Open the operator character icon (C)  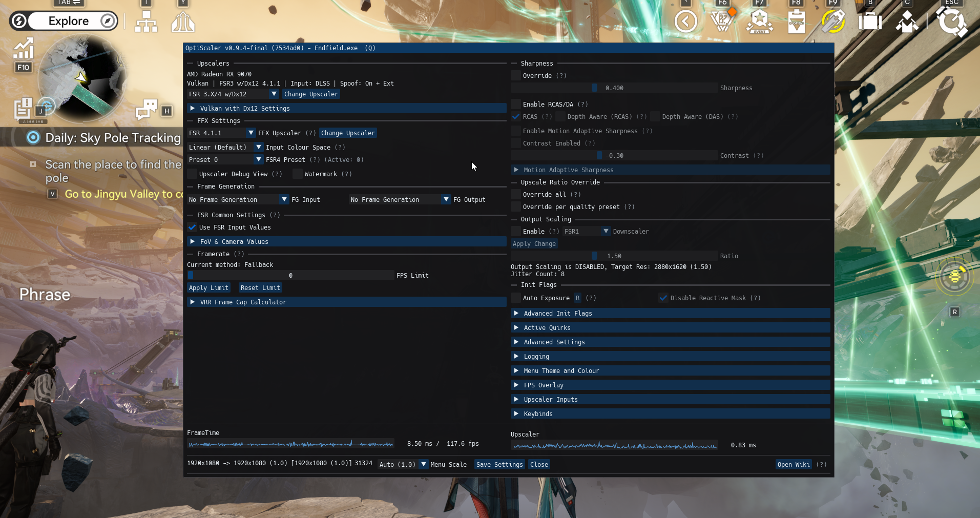point(907,22)
